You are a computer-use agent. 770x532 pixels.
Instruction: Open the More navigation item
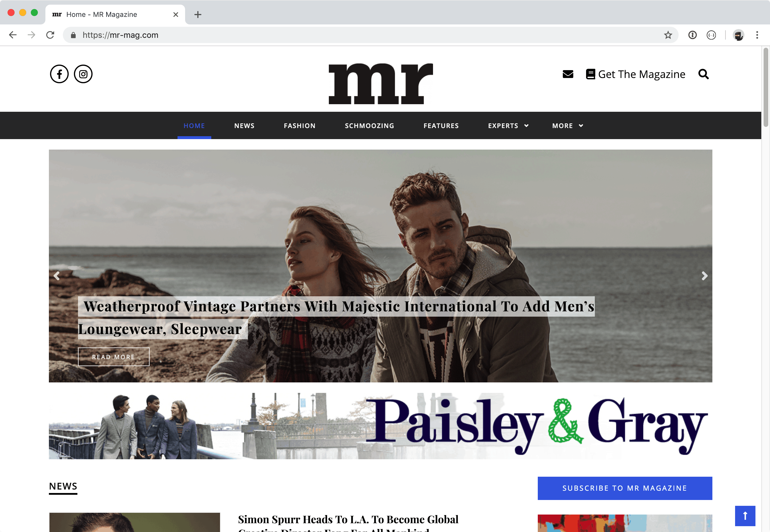[563, 126]
